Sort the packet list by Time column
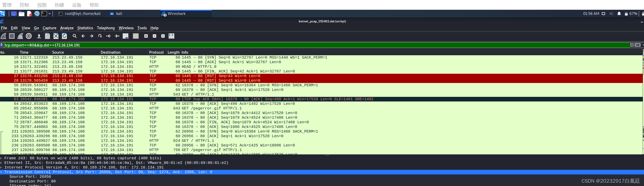The width and height of the screenshot is (644, 186). (35, 52)
